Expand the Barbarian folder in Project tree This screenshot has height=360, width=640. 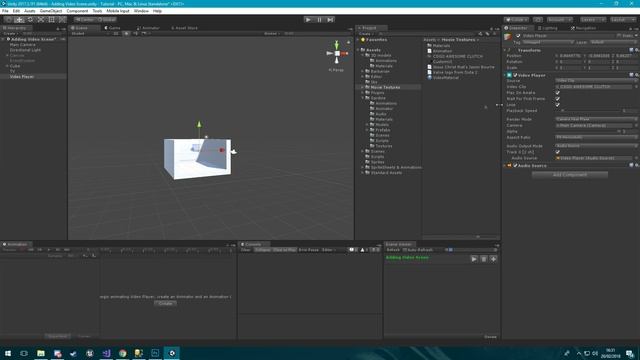[x=362, y=71]
